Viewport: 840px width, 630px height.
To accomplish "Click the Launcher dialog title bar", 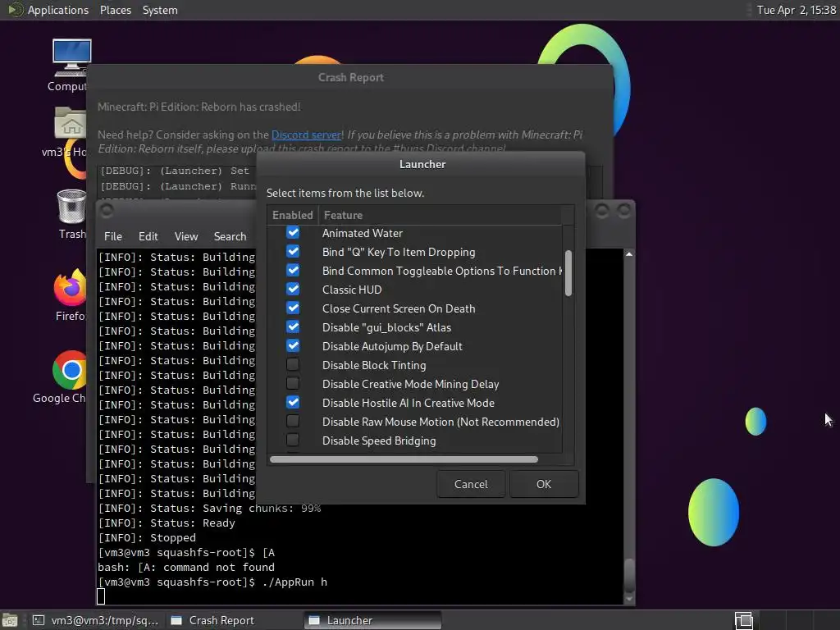I will 422,164.
